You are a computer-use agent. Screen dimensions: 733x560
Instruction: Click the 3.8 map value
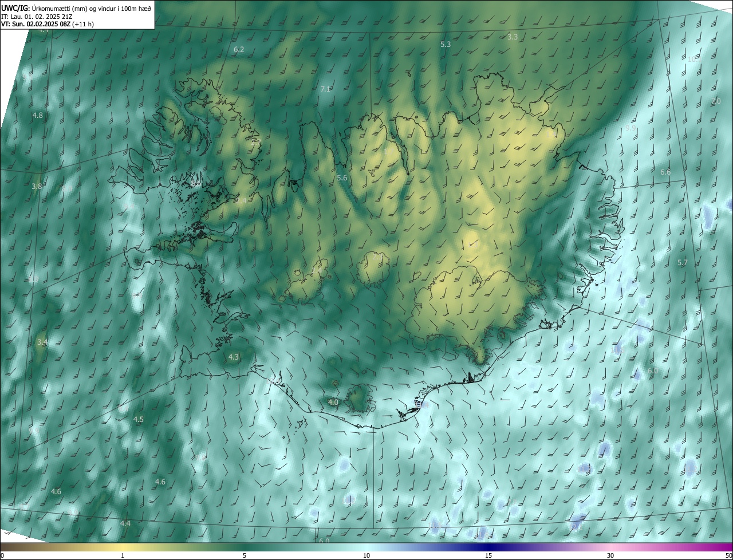click(x=37, y=186)
